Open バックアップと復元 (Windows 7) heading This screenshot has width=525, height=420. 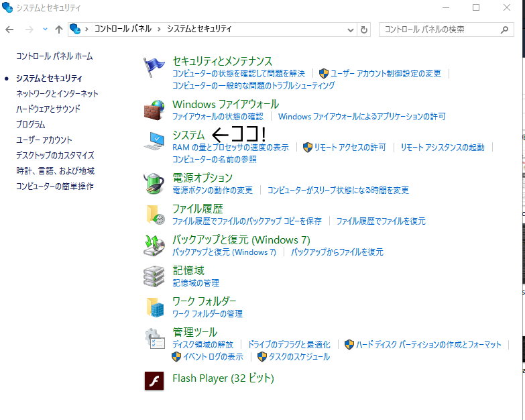(241, 240)
